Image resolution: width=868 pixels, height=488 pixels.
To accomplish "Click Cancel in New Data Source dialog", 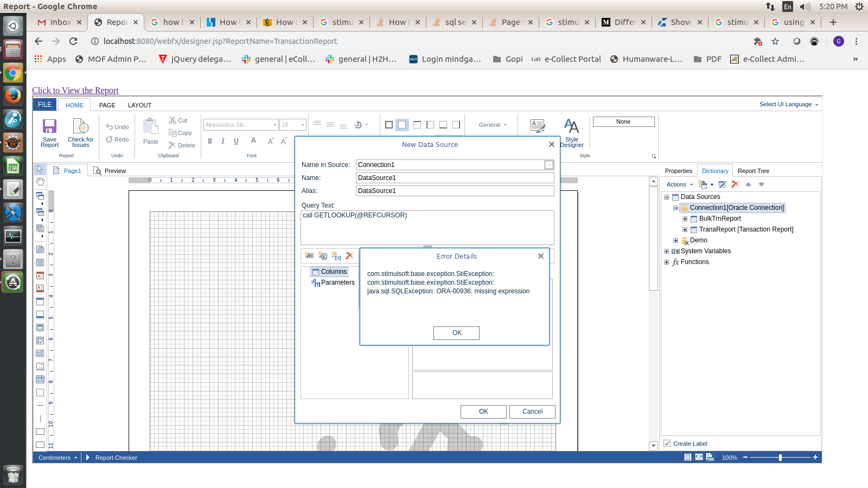I will (x=532, y=412).
